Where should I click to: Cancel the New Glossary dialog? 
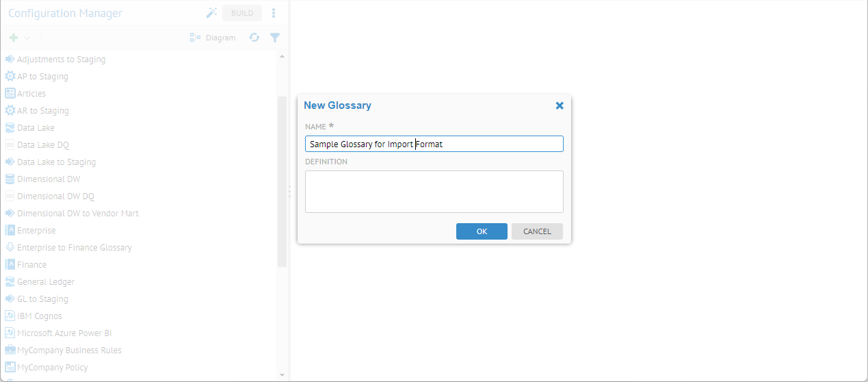point(537,231)
